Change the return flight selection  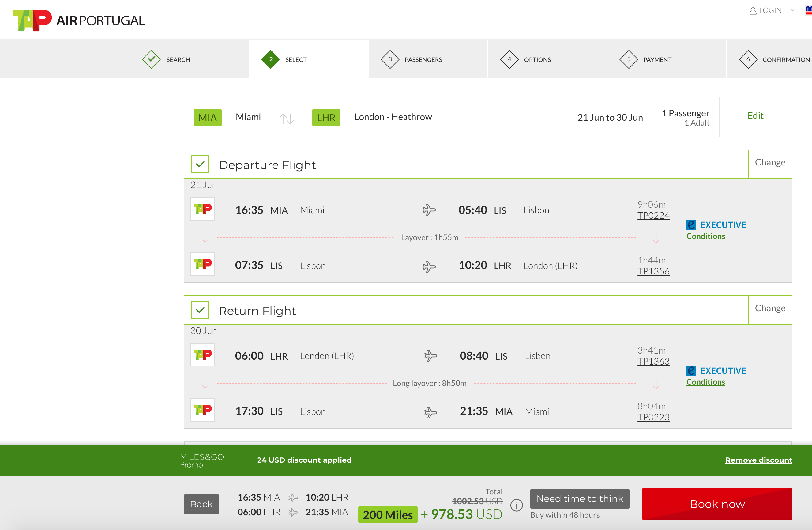click(x=770, y=308)
